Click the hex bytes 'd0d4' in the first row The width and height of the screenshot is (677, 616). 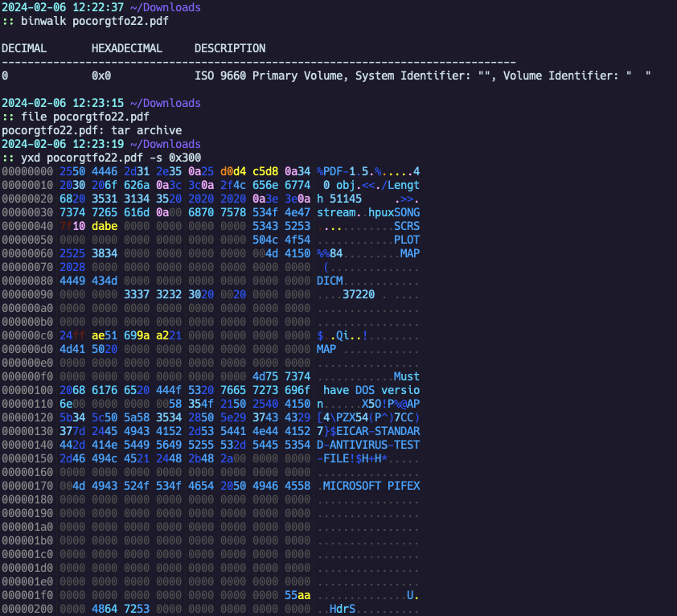233,171
